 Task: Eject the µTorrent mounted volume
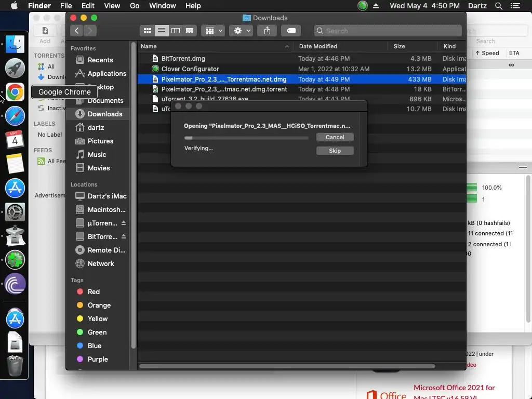tap(124, 223)
